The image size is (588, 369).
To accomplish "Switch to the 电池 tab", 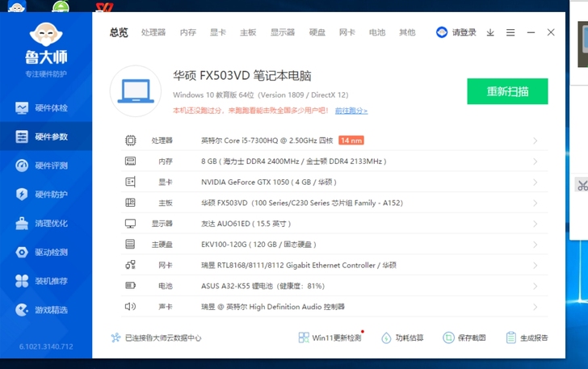I will pyautogui.click(x=377, y=32).
